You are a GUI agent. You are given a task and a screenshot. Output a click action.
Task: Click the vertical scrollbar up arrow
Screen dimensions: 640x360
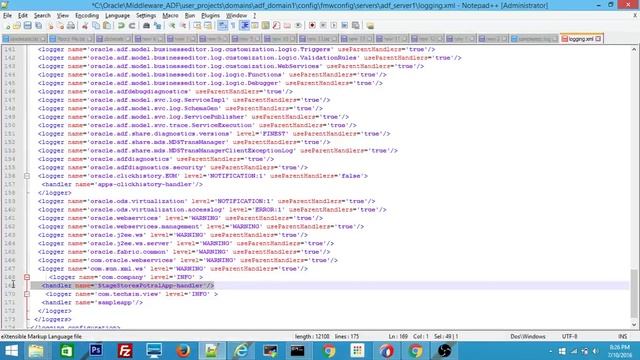(x=634, y=49)
